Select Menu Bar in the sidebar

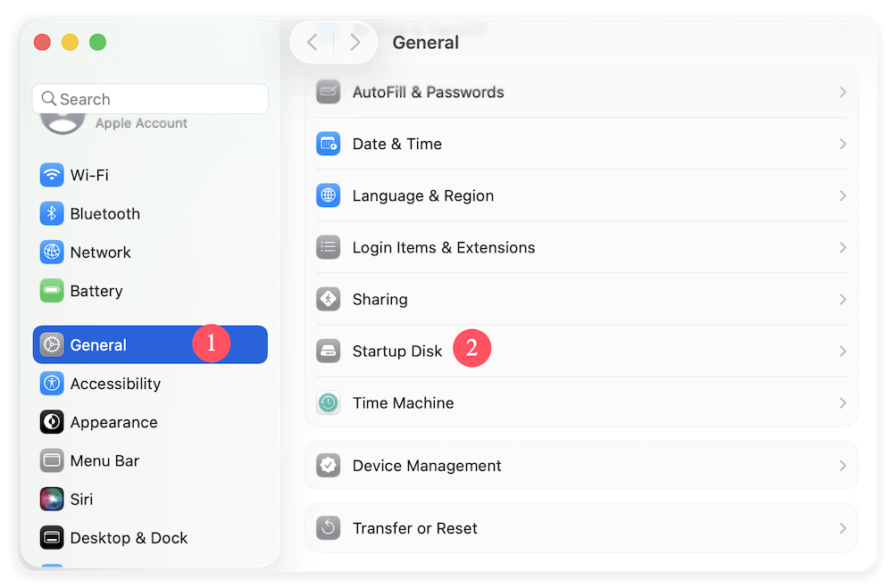click(104, 460)
